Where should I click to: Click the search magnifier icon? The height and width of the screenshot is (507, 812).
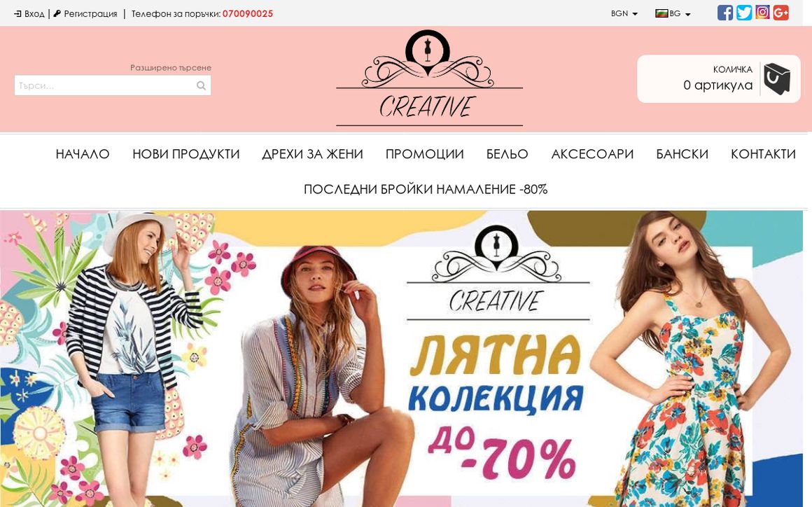[202, 85]
